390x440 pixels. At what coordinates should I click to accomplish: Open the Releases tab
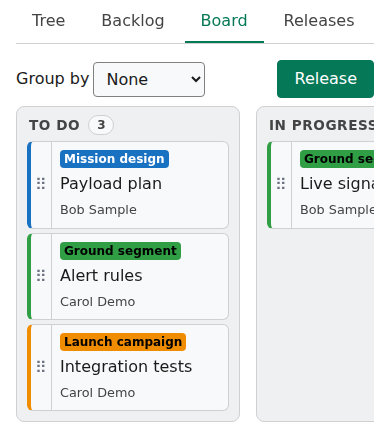click(x=319, y=21)
